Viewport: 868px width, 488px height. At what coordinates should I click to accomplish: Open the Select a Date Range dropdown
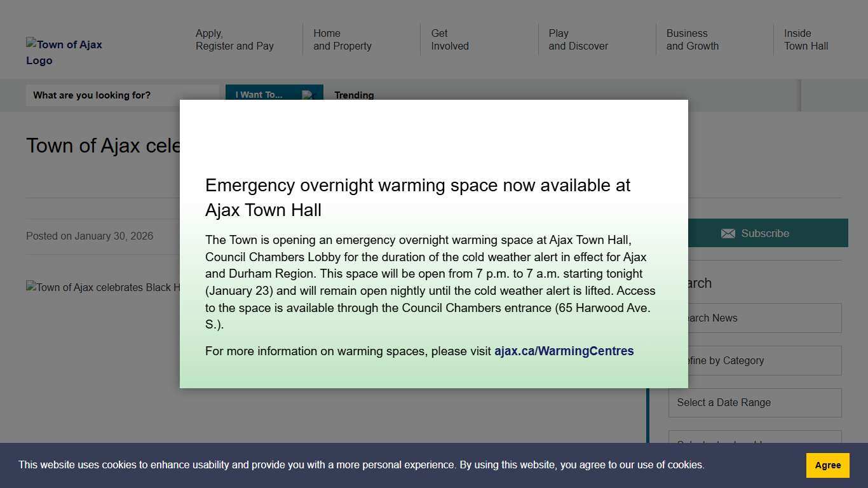(755, 403)
